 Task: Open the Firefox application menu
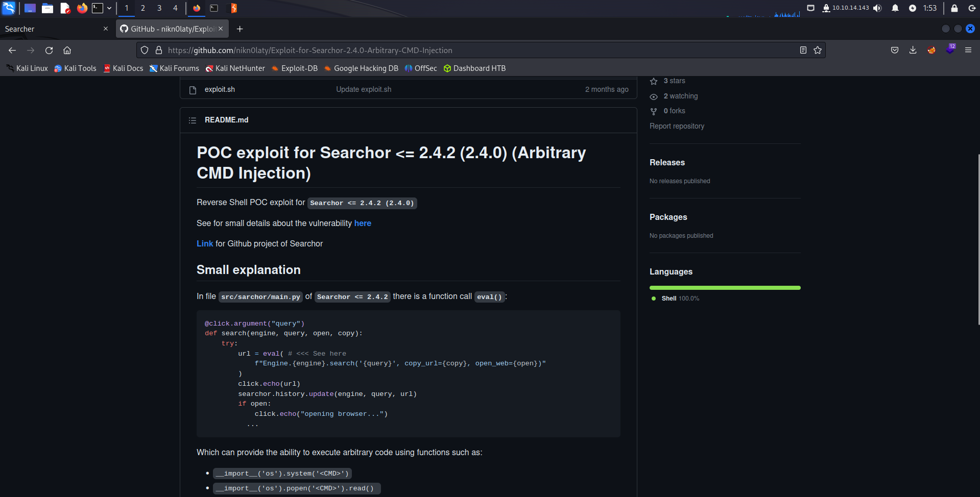(968, 50)
